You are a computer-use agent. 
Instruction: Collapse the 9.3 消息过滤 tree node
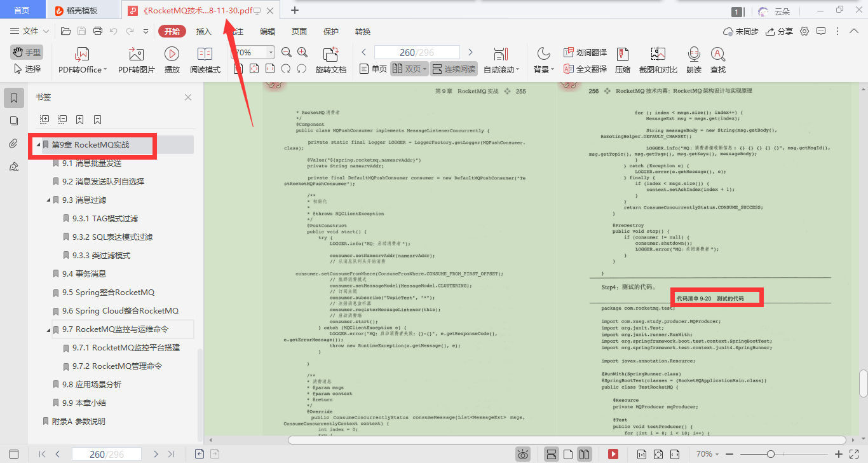48,200
